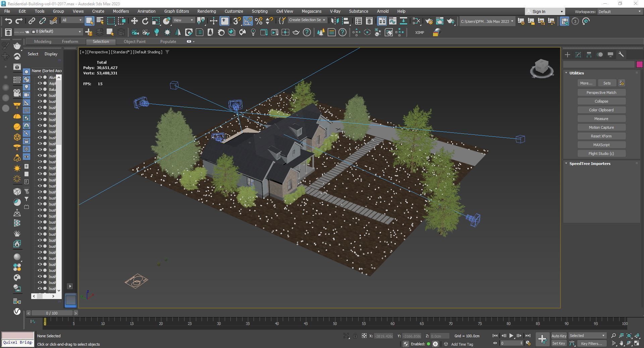
Task: Open the Align tool icon
Action: tap(345, 21)
